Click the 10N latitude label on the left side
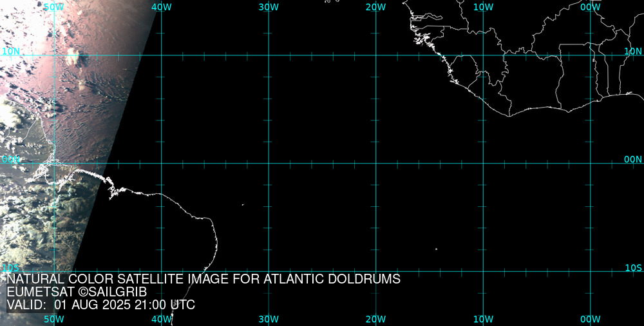 click(x=11, y=52)
